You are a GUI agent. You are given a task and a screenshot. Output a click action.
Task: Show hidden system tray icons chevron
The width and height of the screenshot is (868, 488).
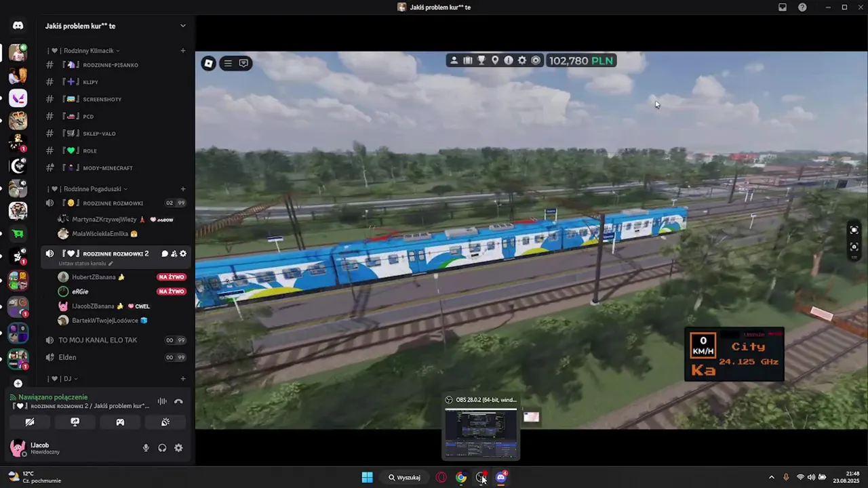(771, 477)
